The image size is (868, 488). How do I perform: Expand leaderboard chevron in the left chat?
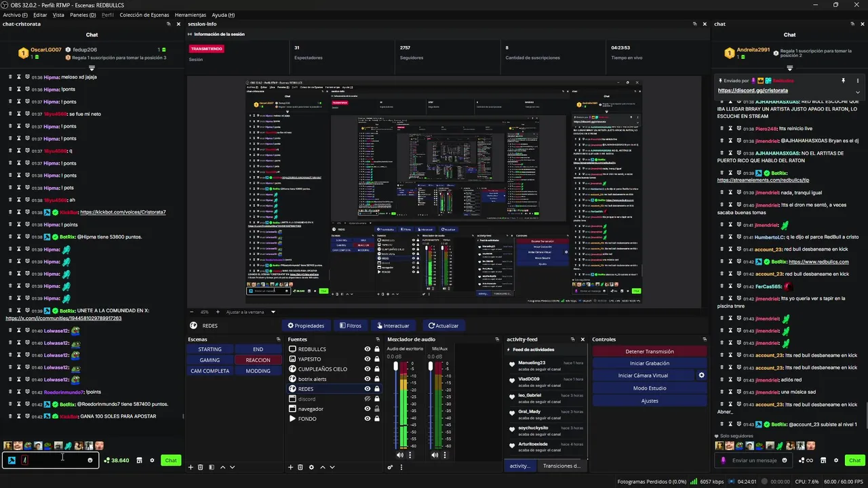pos(92,68)
